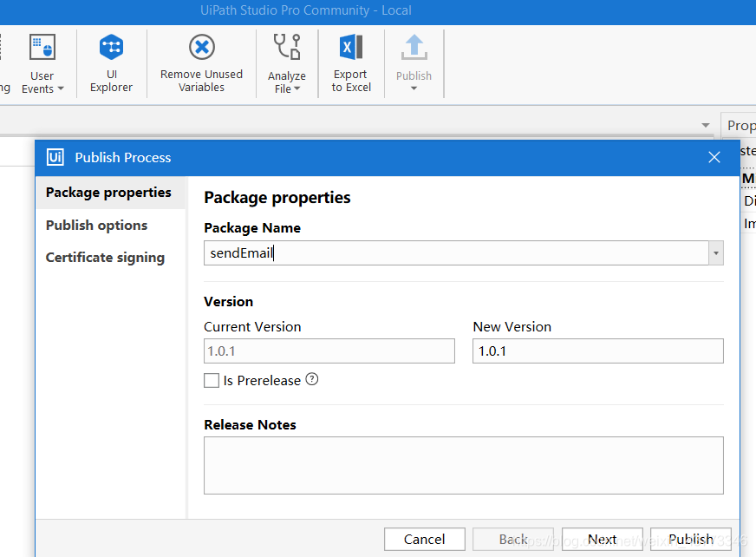Click Export to Excel
Screen dimensions: 756x557
350,62
